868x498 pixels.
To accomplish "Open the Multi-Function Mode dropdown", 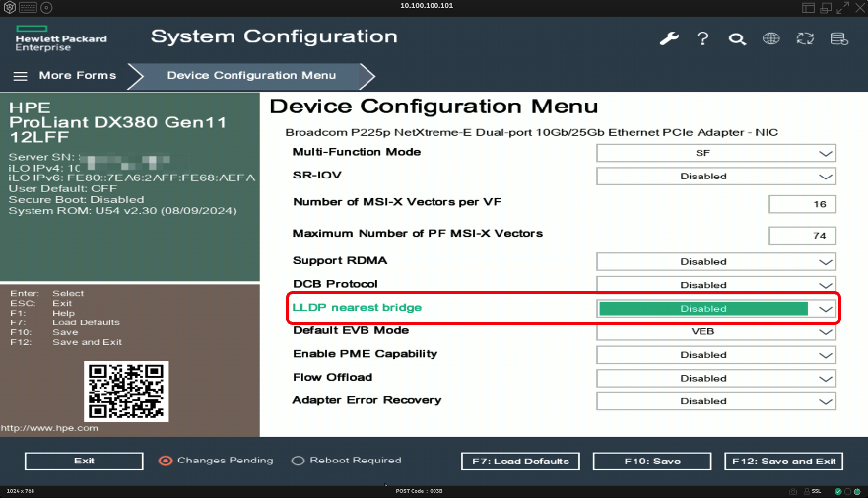I will tap(715, 153).
